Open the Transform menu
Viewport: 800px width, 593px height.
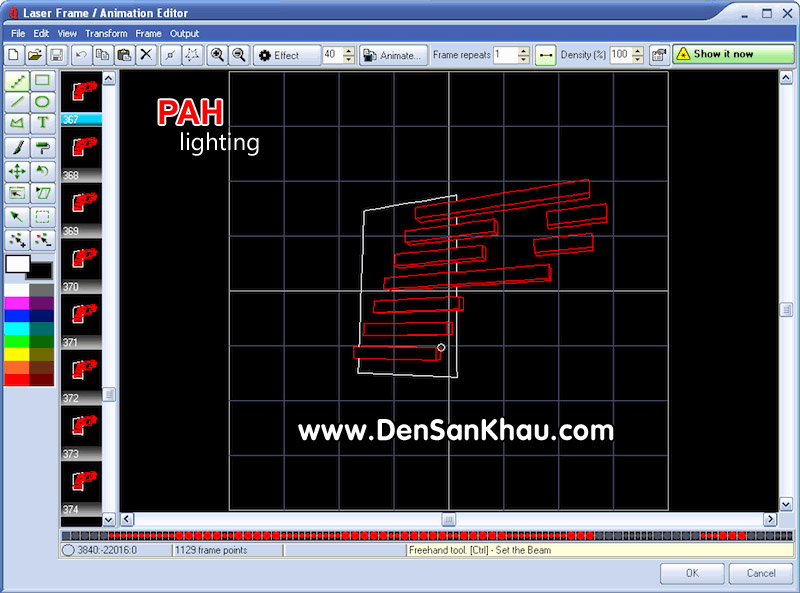pyautogui.click(x=106, y=34)
